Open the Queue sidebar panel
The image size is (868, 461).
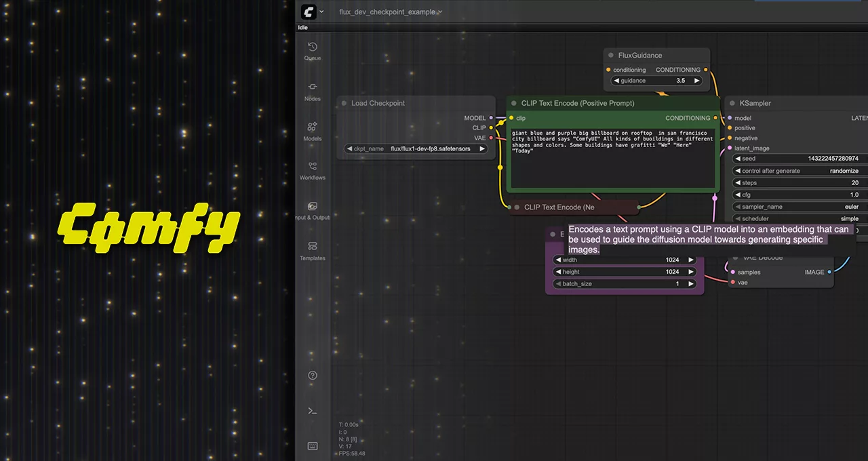click(312, 51)
